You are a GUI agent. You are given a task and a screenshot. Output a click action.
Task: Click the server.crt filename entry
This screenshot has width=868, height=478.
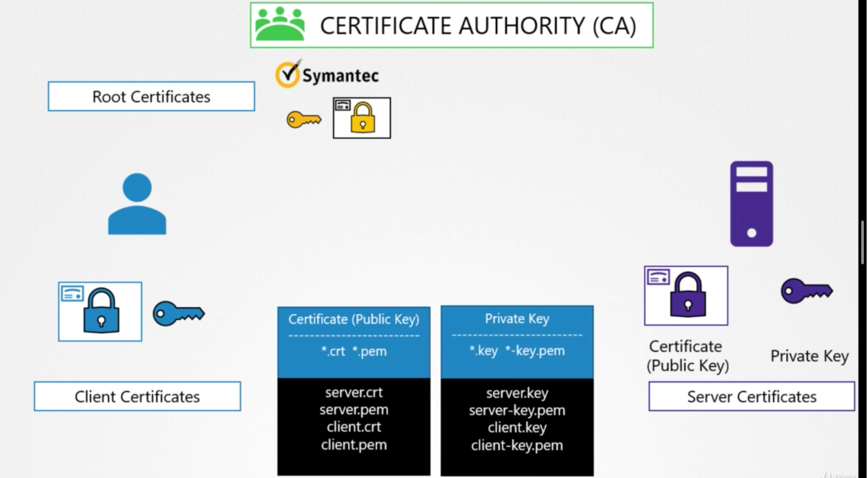point(354,393)
